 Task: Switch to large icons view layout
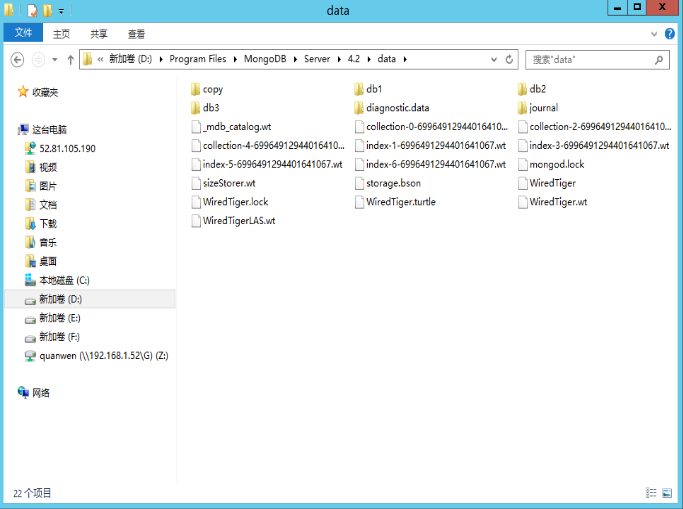coord(667,493)
